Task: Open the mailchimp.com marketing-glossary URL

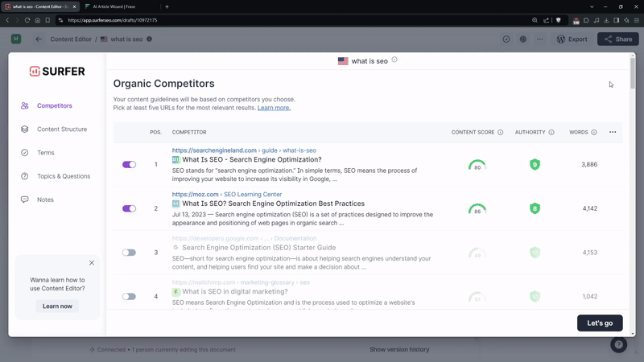Action: (241, 282)
